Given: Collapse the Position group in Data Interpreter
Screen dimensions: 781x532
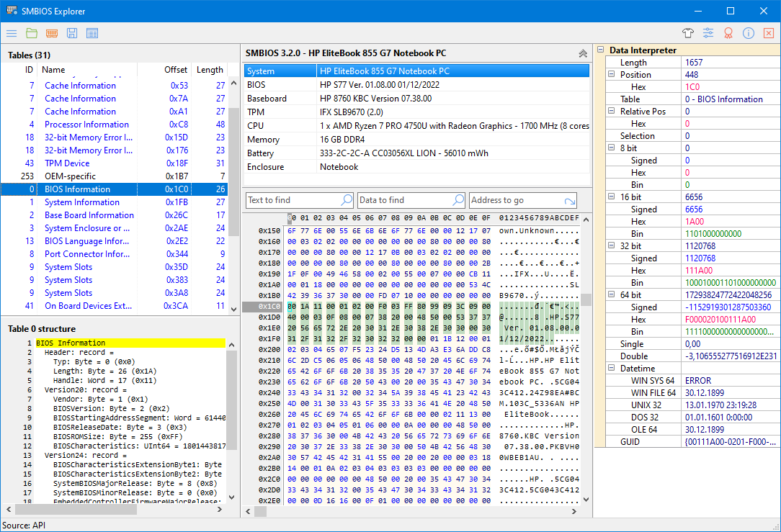Looking at the screenshot, I should [611, 74].
